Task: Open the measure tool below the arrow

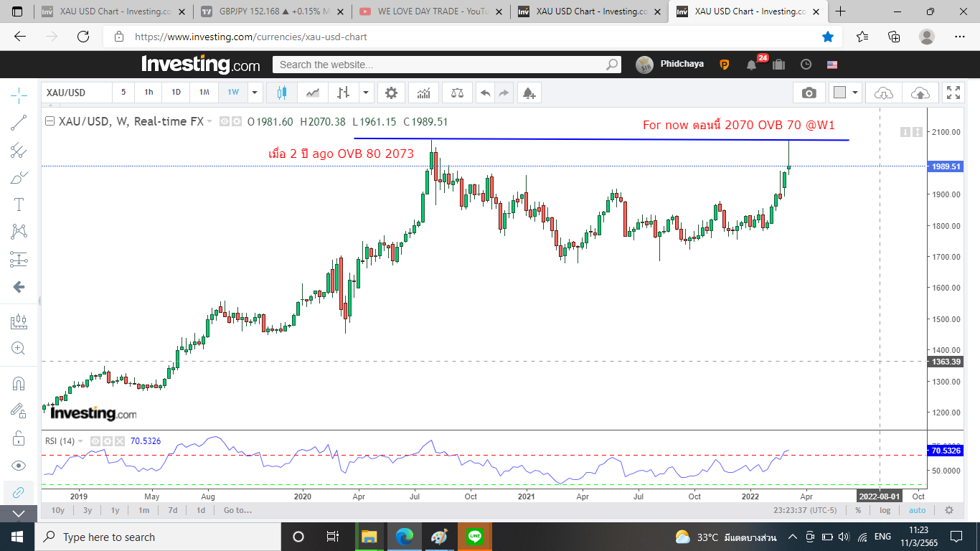Action: pos(19,322)
